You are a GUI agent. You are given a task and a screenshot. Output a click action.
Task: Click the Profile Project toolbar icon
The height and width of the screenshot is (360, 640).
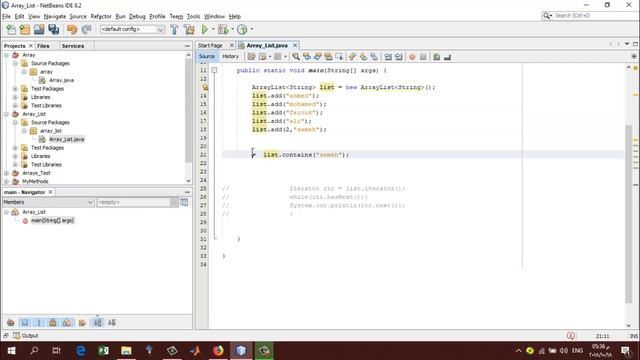242,29
